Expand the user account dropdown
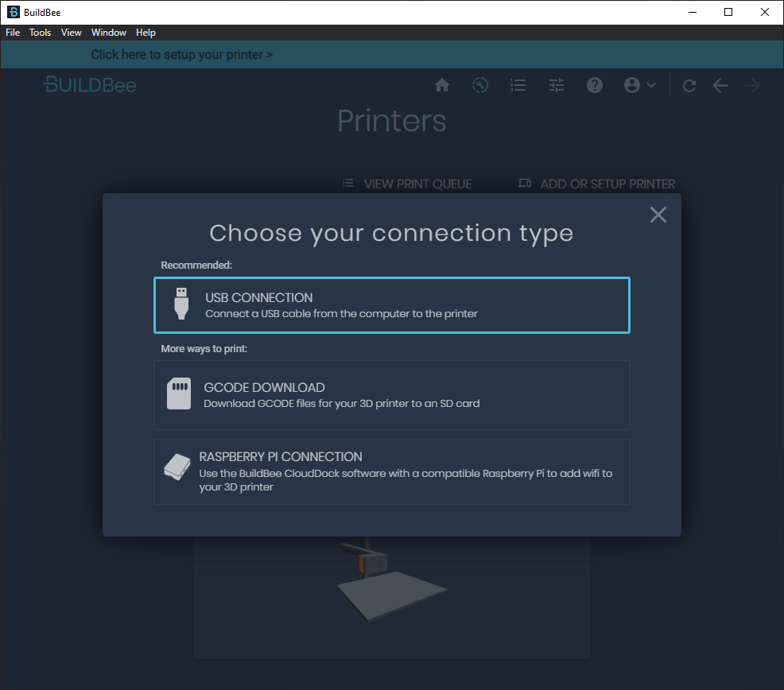 [x=639, y=85]
